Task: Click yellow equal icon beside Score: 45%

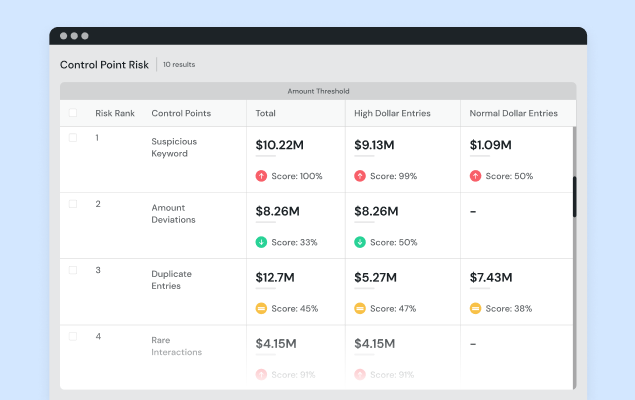Action: point(261,308)
